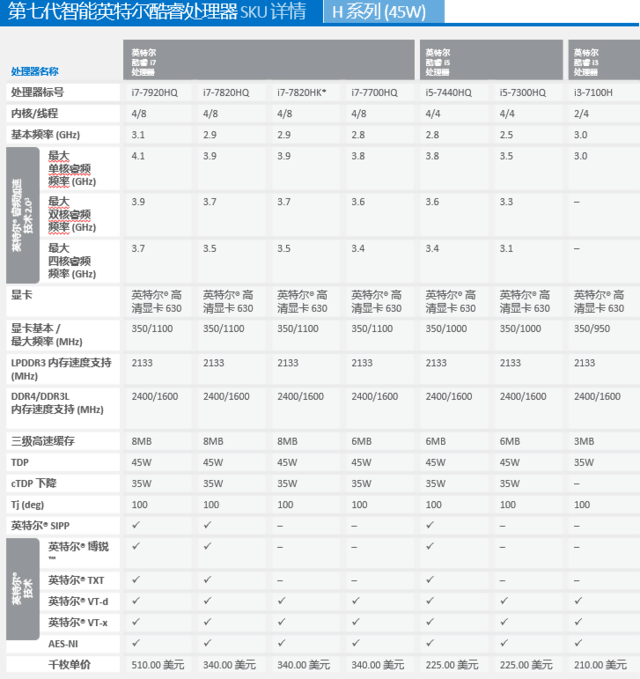Click the i7-7700HQ price 340.00 美元

point(378,665)
